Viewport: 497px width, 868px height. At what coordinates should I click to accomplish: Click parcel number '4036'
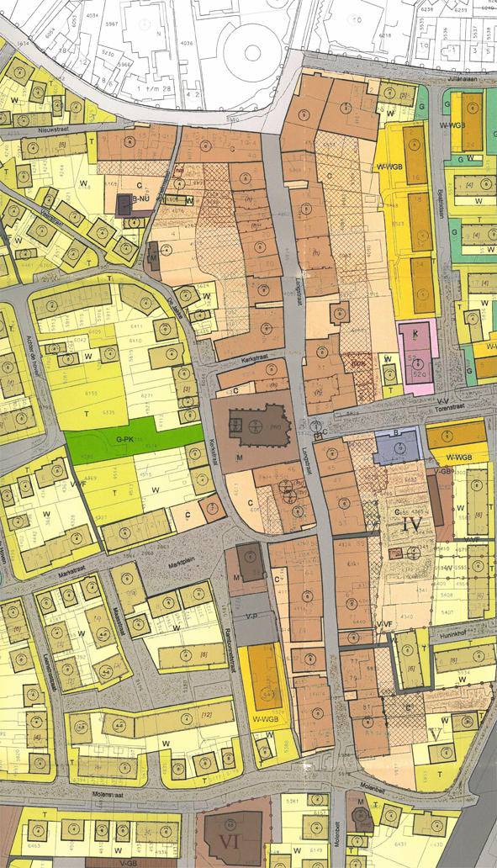(187, 43)
